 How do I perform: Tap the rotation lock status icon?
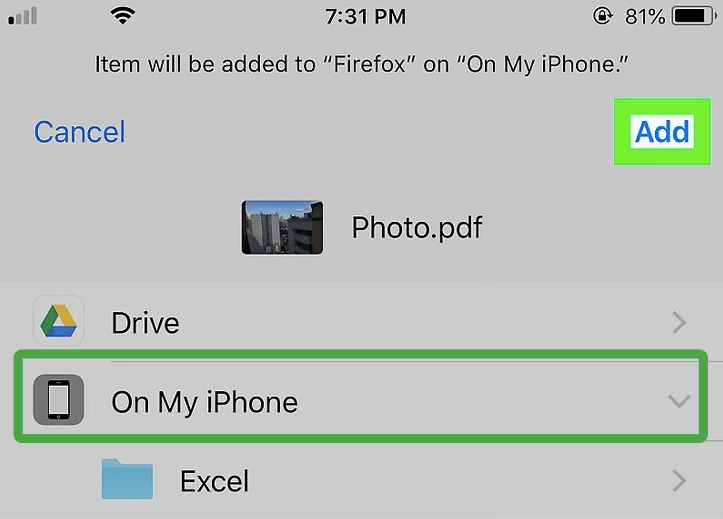point(603,17)
